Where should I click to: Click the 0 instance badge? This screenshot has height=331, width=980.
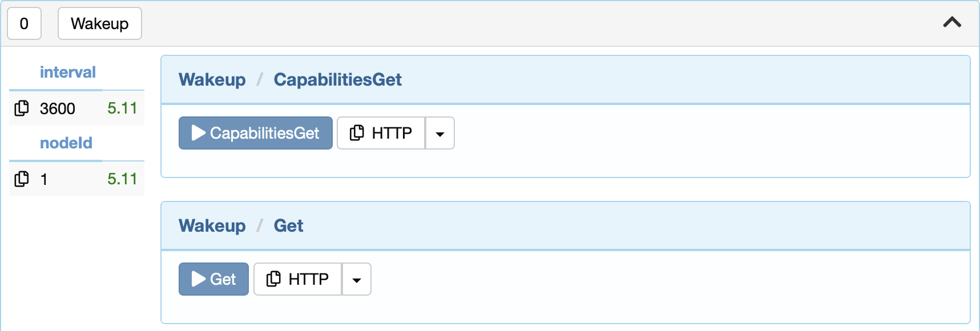pyautogui.click(x=24, y=23)
